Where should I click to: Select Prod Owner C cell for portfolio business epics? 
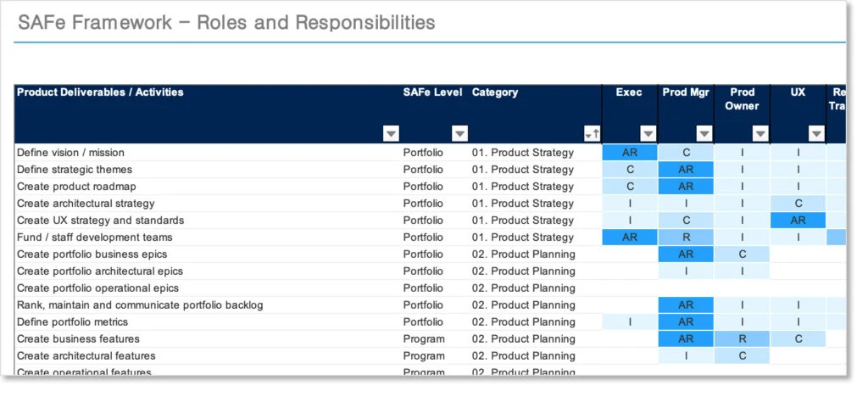point(742,254)
